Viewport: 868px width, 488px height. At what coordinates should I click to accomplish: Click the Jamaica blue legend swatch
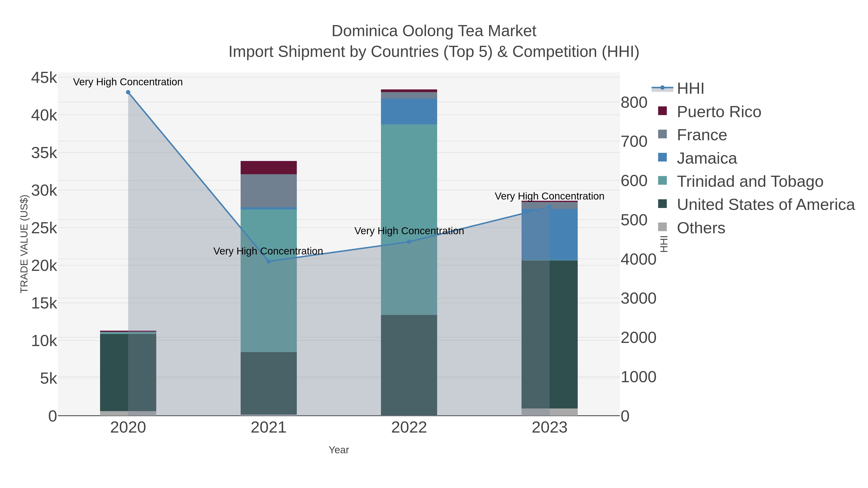[x=663, y=157]
